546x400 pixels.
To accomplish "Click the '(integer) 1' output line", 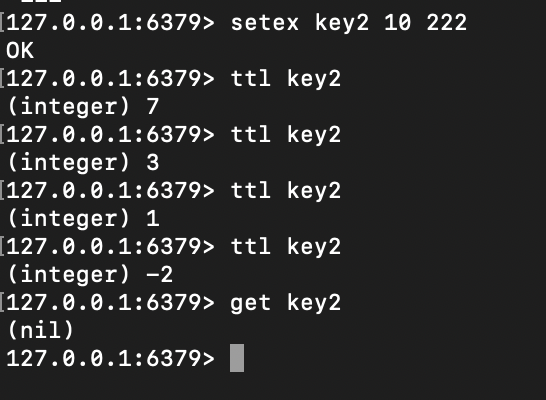I will click(x=83, y=219).
